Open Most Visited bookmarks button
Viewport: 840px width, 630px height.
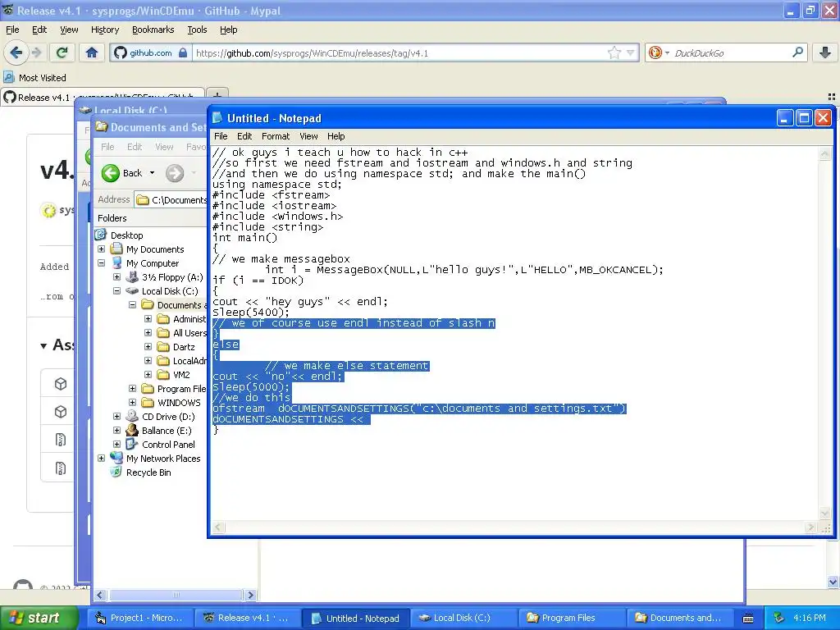tap(34, 78)
